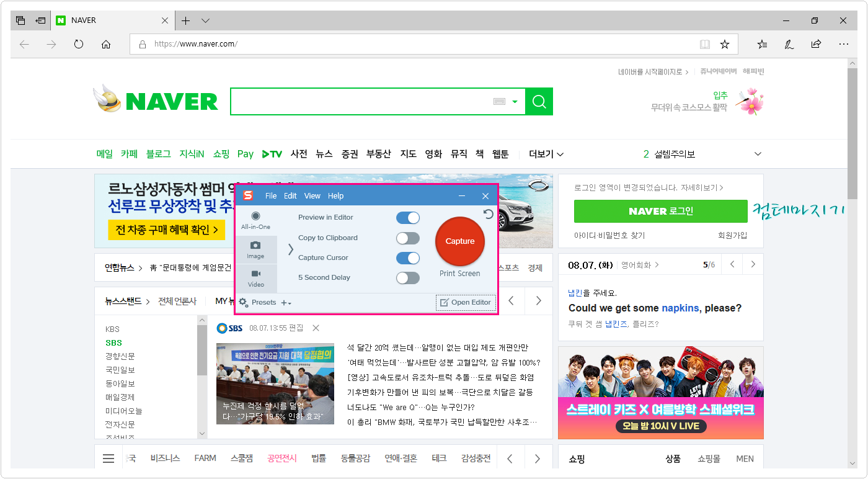Click the browser refresh icon
The height and width of the screenshot is (479, 868).
79,44
